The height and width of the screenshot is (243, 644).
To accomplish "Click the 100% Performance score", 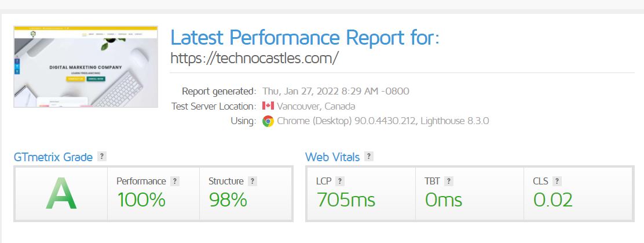I will coord(141,200).
